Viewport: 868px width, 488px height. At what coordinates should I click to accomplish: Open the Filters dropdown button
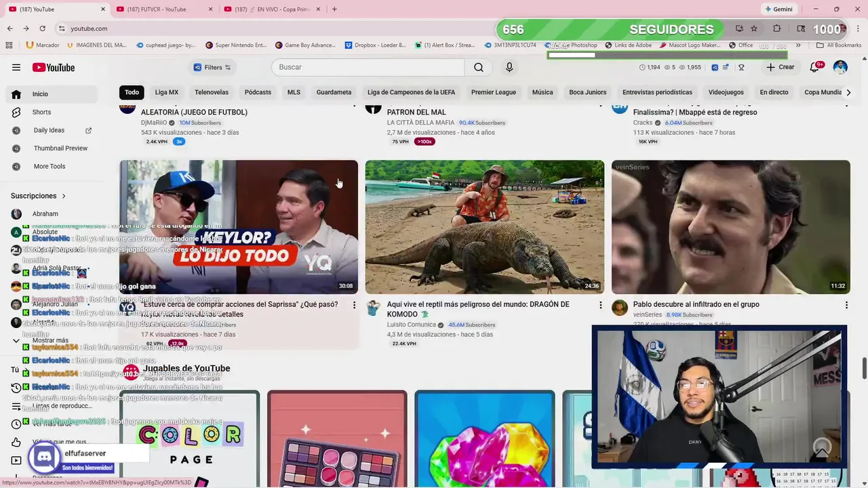click(212, 67)
